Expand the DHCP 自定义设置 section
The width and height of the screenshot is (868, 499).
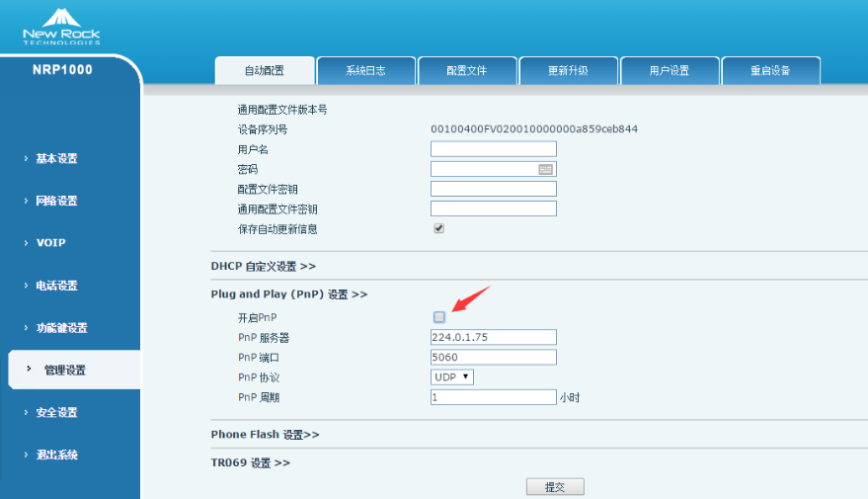(263, 266)
